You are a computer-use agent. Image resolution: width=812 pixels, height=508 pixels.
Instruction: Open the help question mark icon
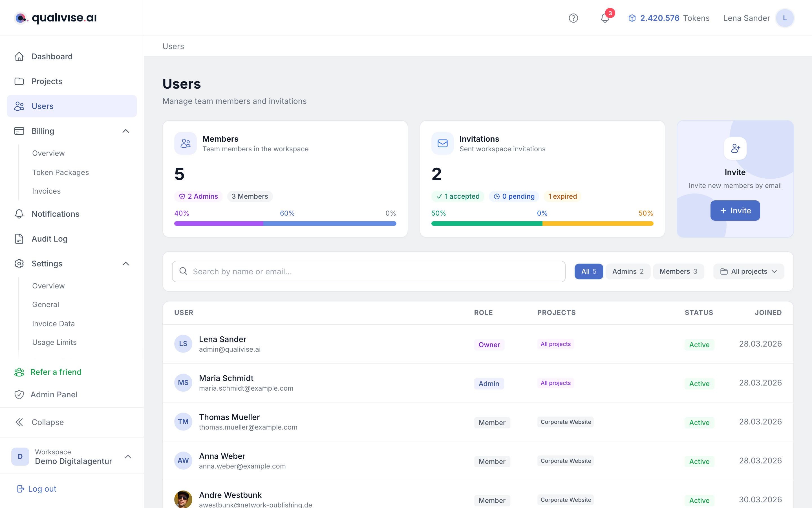coord(573,18)
